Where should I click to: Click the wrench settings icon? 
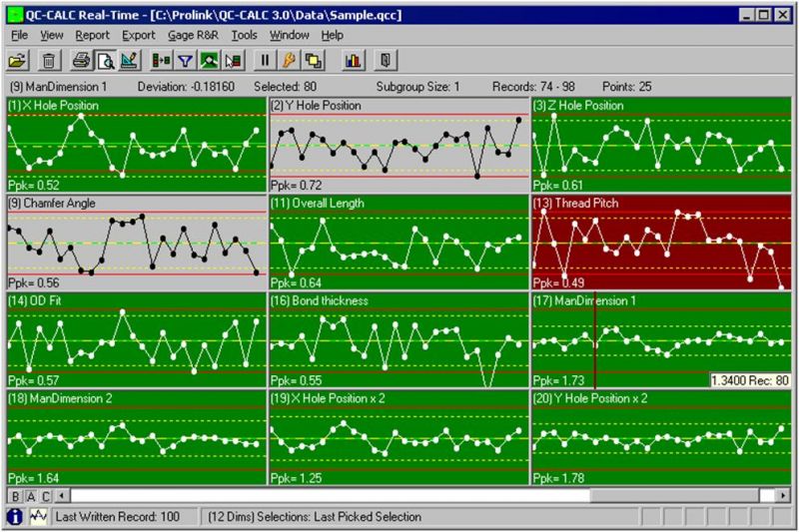[289, 61]
